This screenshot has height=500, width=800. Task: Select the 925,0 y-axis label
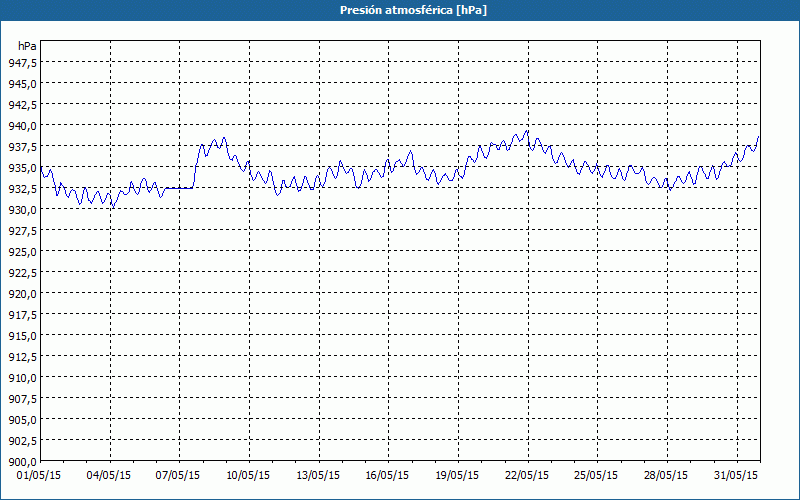tap(22, 252)
